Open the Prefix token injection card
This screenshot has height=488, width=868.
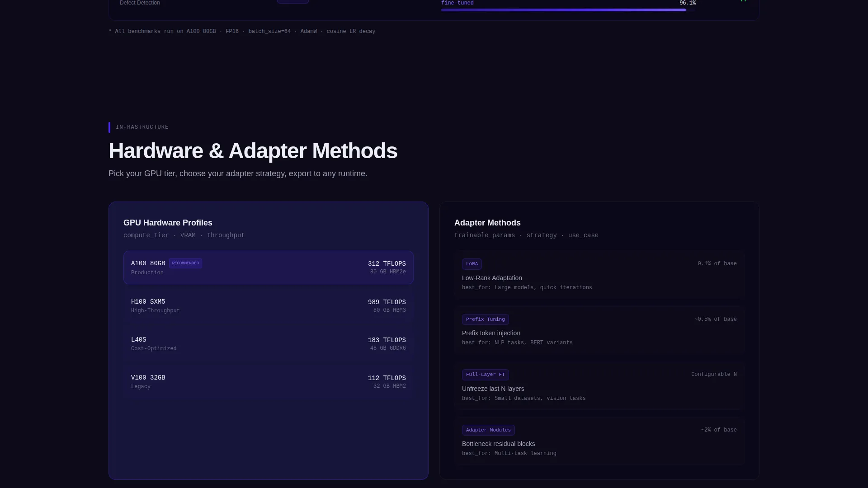[599, 330]
